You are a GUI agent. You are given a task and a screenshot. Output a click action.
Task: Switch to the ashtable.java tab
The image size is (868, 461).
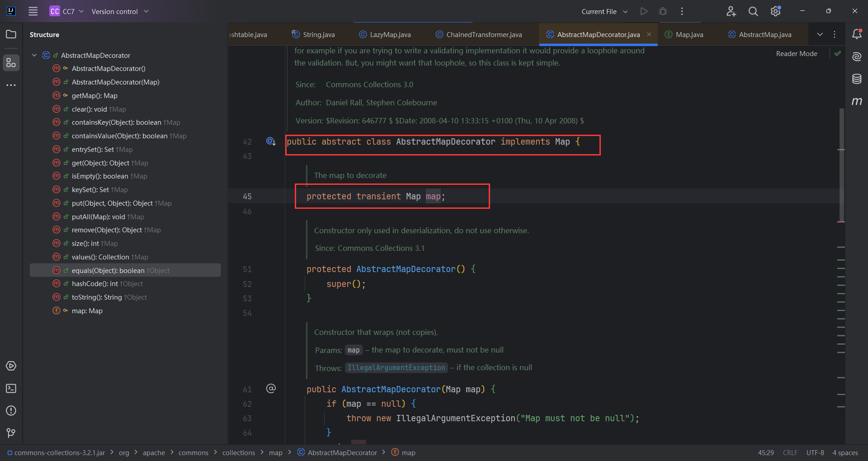(249, 34)
